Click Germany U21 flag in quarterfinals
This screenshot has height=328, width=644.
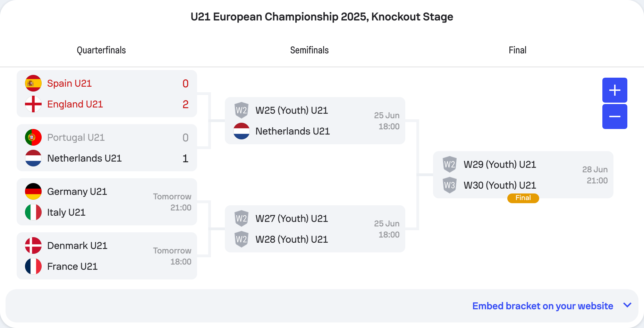(x=33, y=191)
